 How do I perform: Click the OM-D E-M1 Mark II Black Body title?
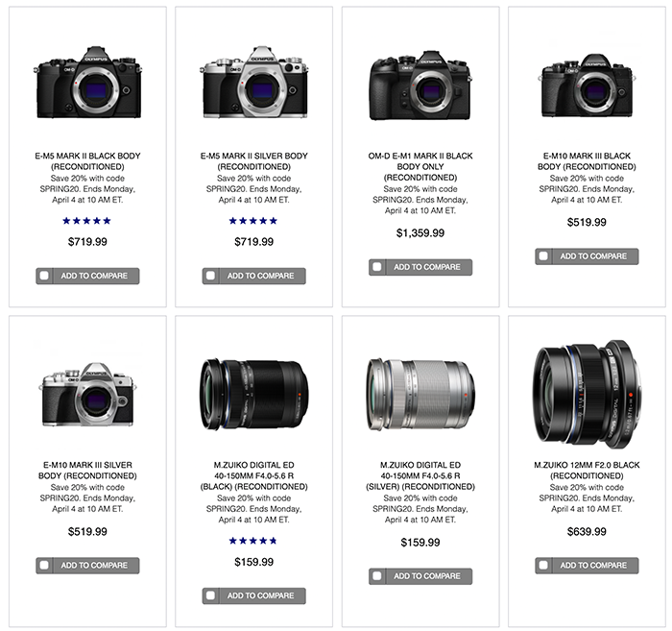point(420,166)
